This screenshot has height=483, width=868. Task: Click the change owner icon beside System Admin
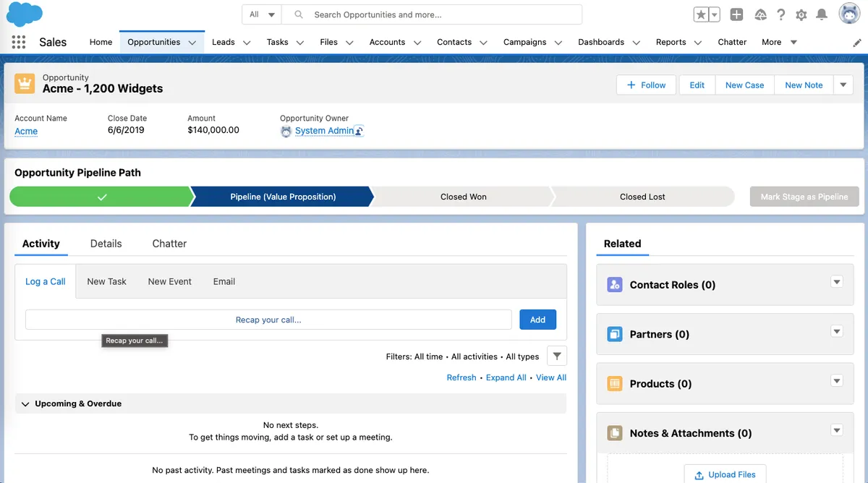tap(359, 131)
